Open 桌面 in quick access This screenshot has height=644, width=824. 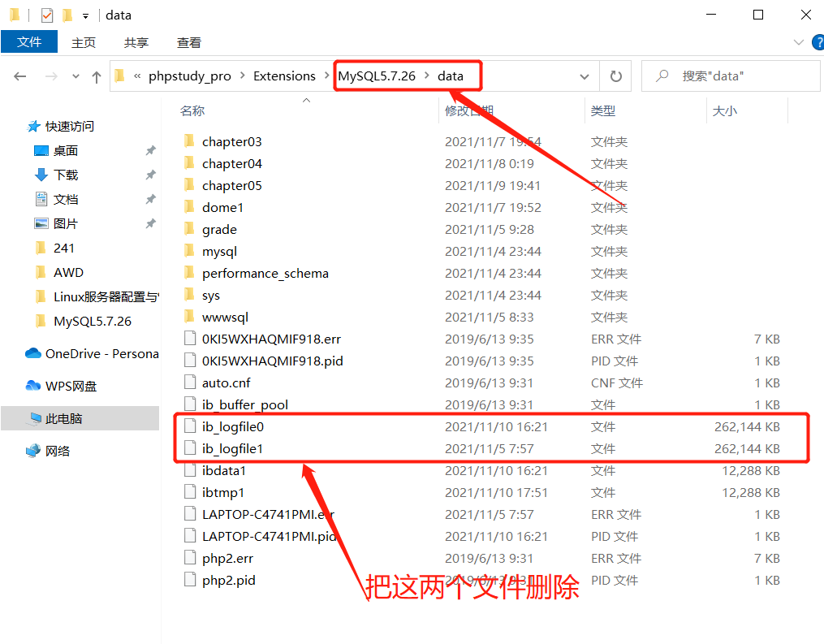(x=65, y=151)
